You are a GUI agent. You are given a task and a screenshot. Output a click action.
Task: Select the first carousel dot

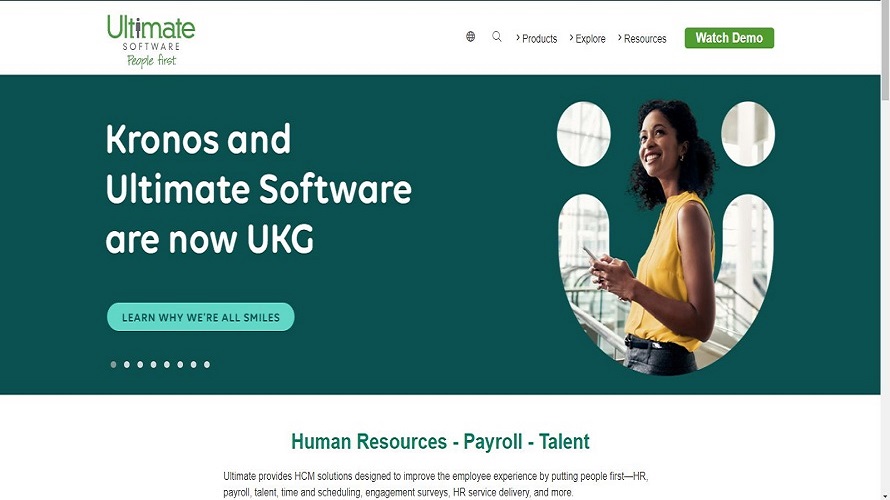pos(114,364)
